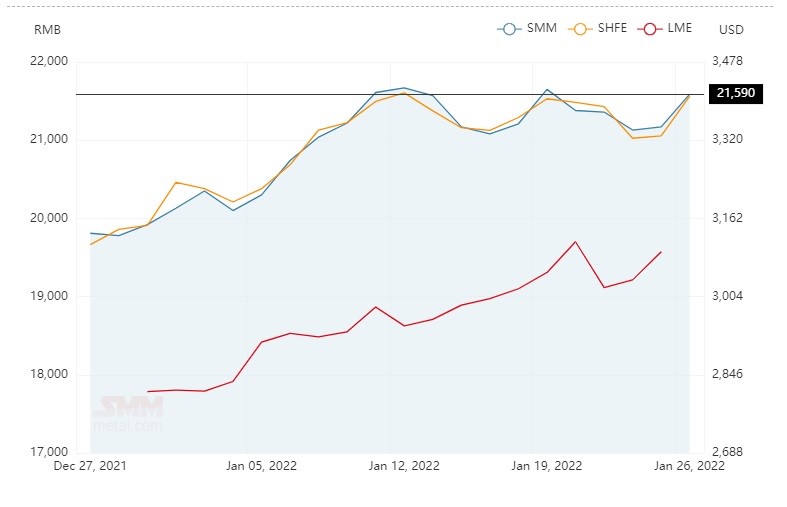The width and height of the screenshot is (787, 507).
Task: Click the SMM line final point at Jan 26
Action: pos(689,95)
